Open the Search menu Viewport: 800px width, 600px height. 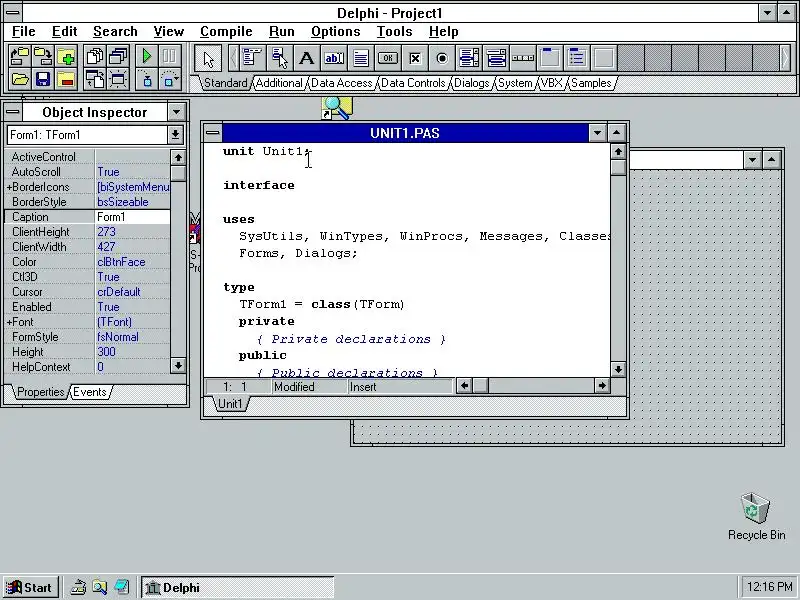115,32
